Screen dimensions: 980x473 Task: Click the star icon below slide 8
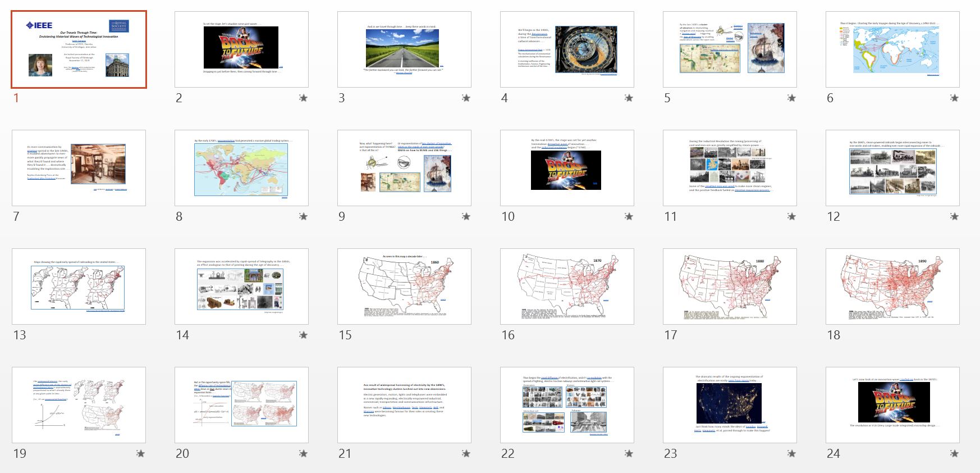point(303,217)
